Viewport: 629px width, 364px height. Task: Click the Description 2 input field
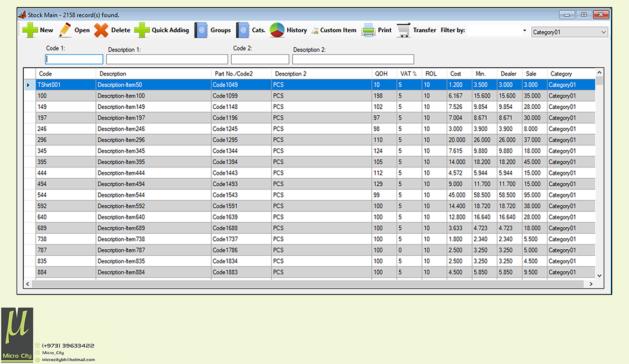tap(353, 59)
